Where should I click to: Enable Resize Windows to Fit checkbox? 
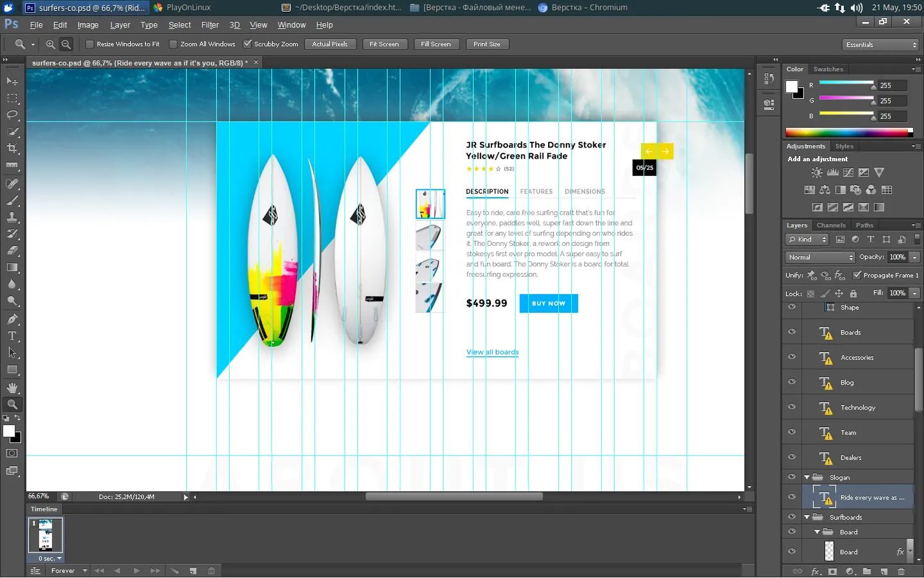[90, 44]
